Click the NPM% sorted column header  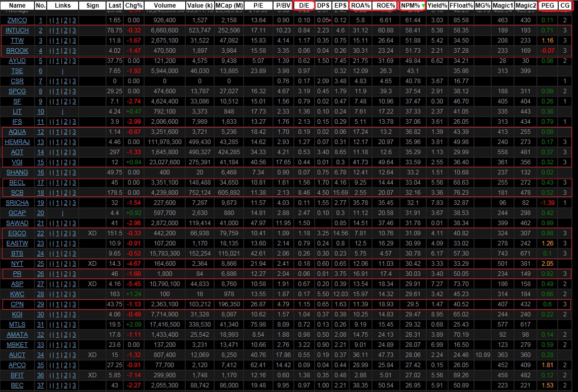click(x=413, y=6)
